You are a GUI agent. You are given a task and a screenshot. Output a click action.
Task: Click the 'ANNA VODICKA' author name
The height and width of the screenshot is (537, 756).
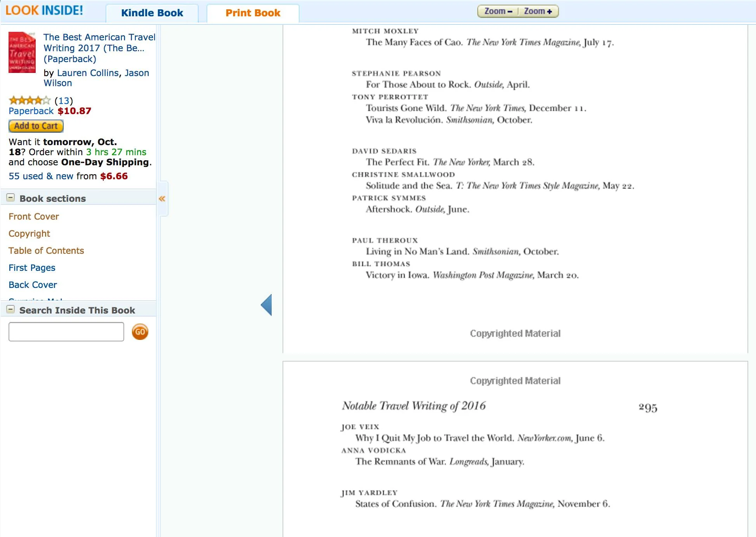click(x=373, y=450)
